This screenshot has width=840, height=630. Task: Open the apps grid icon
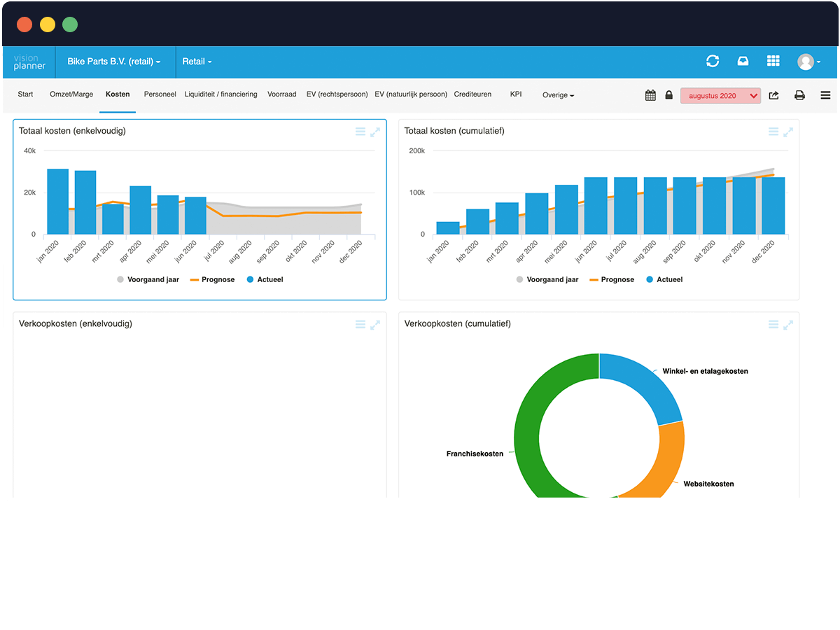(773, 62)
